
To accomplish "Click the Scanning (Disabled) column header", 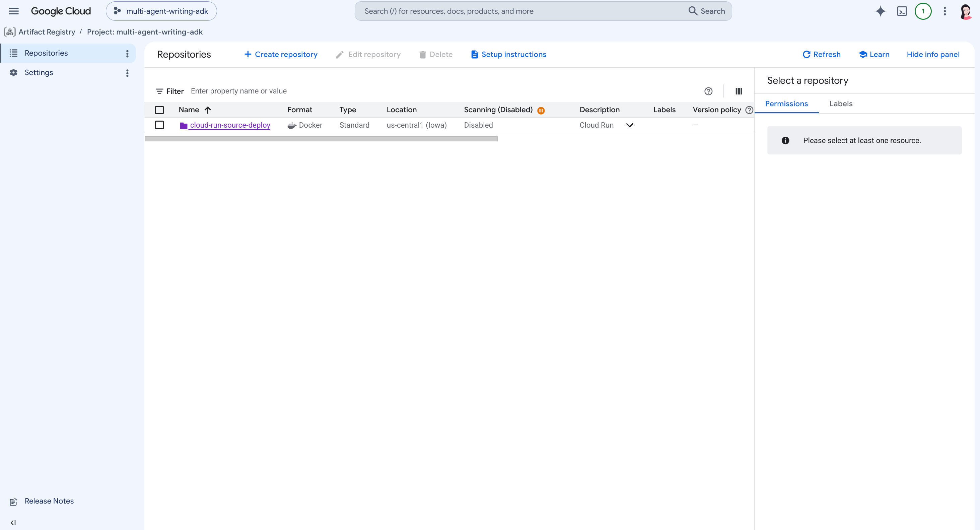I will [x=498, y=110].
